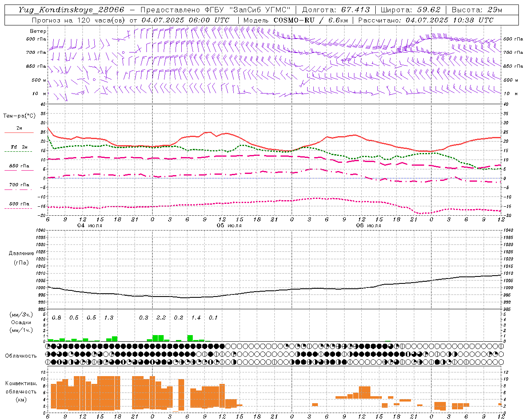
Task: Click the 0.2 precipitation value
Action: coord(178,317)
